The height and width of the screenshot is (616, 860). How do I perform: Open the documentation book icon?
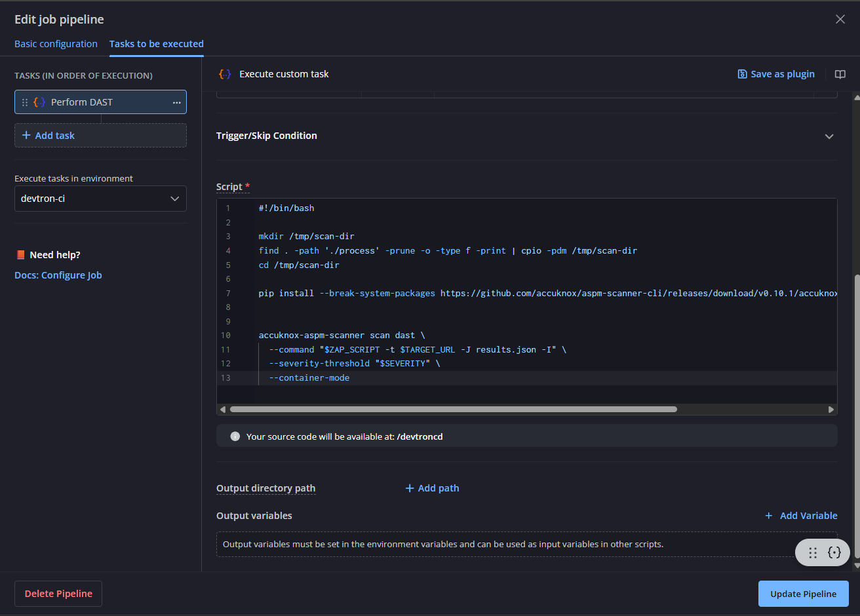click(x=840, y=74)
